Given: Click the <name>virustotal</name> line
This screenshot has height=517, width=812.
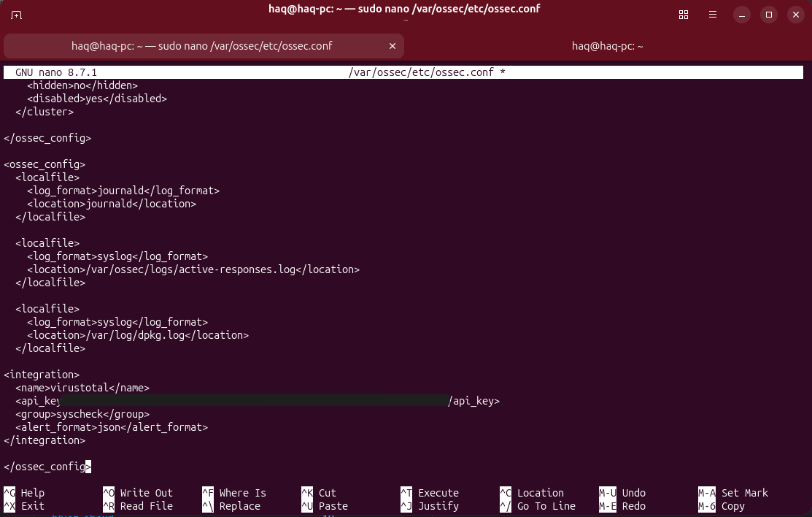Looking at the screenshot, I should pos(82,388).
